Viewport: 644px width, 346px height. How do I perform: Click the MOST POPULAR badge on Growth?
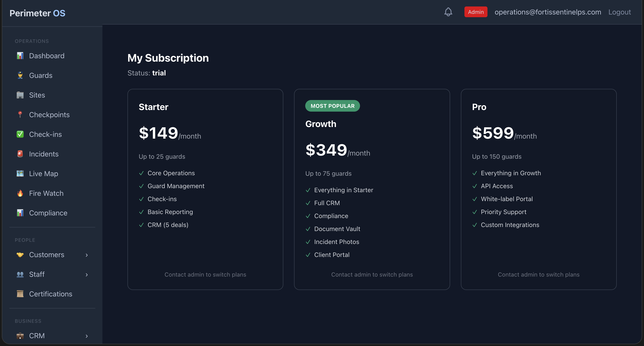click(333, 106)
